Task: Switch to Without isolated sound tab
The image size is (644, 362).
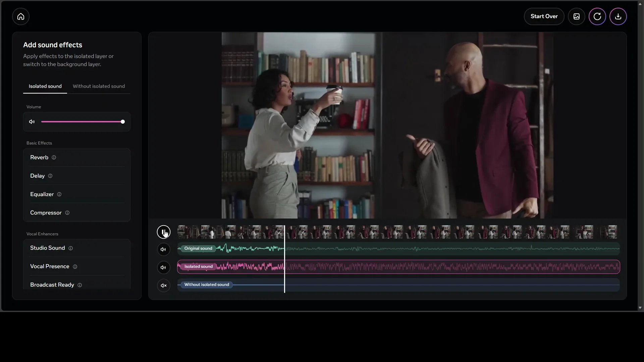Action: (x=99, y=86)
